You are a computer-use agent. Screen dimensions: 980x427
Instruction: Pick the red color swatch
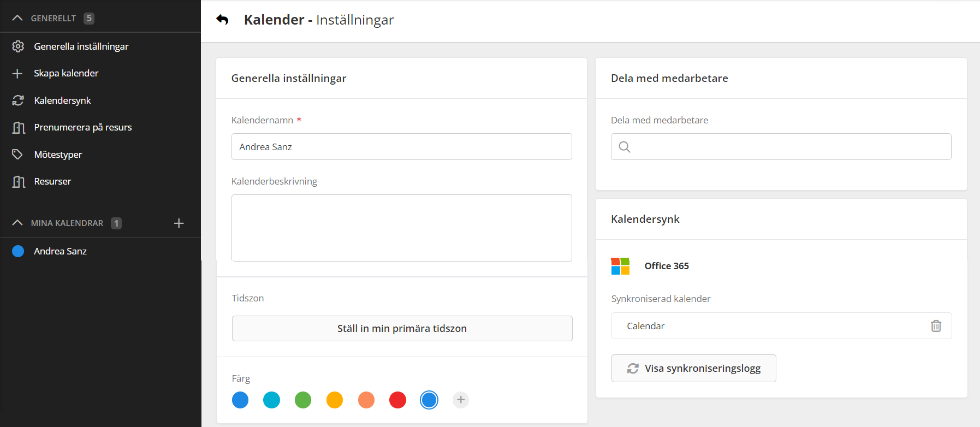pyautogui.click(x=397, y=400)
